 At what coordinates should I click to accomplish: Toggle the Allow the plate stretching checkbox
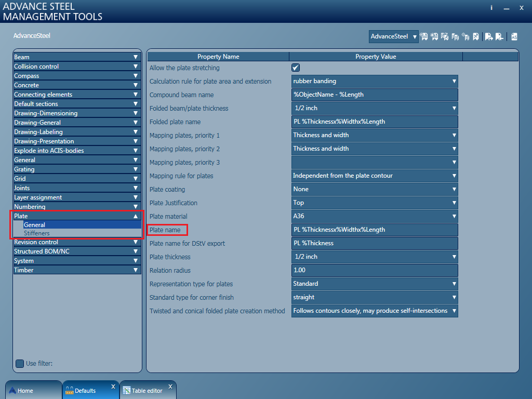[296, 68]
